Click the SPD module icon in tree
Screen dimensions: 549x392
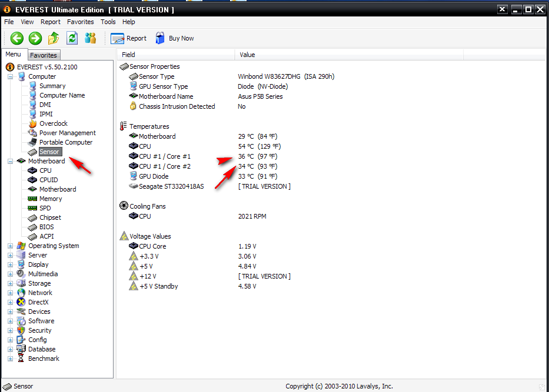(x=32, y=209)
